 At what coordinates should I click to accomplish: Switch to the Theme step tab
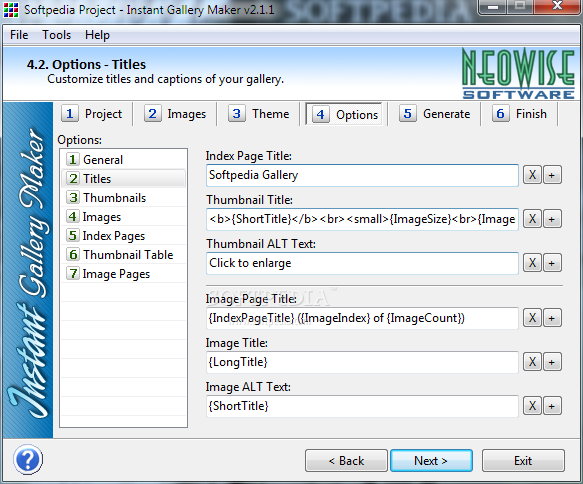point(259,114)
